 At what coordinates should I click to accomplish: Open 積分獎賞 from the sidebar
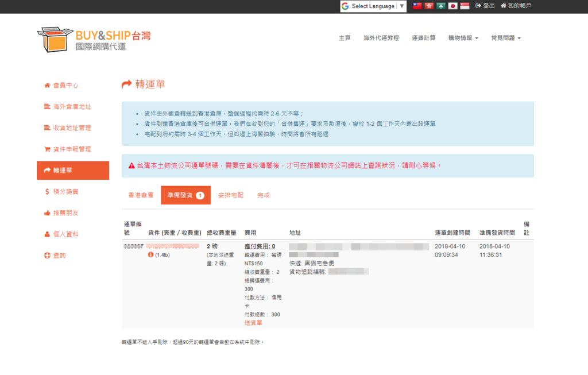[65, 192]
